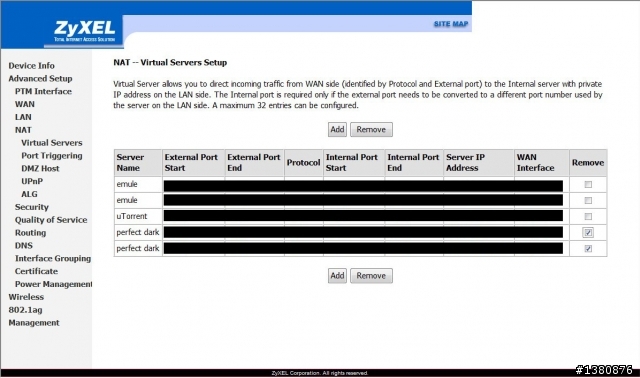640x378 pixels.
Task: Click the bottom Add button
Action: pyautogui.click(x=337, y=276)
